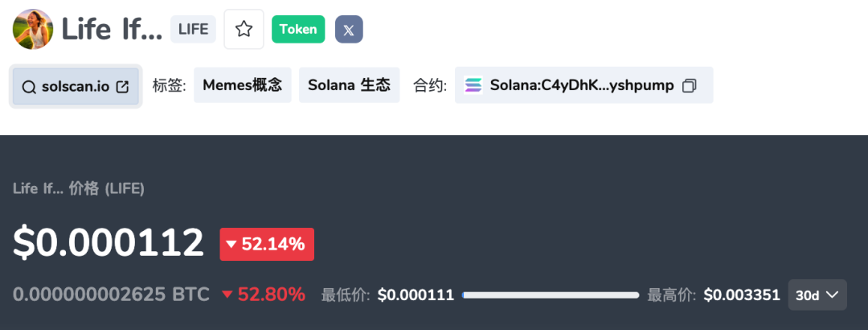Image resolution: width=868 pixels, height=330 pixels.
Task: Click the star favorite icon
Action: tap(244, 30)
